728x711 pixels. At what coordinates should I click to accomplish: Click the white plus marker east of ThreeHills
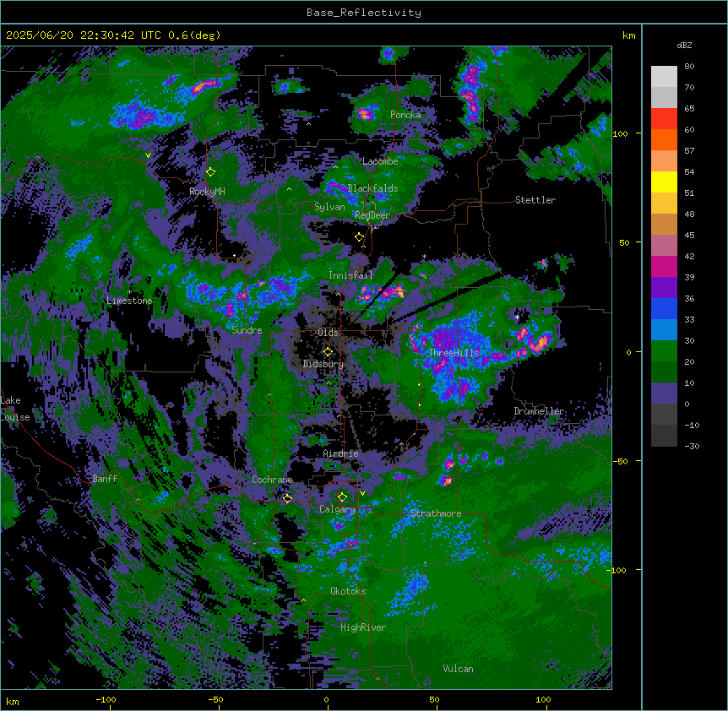click(x=517, y=317)
